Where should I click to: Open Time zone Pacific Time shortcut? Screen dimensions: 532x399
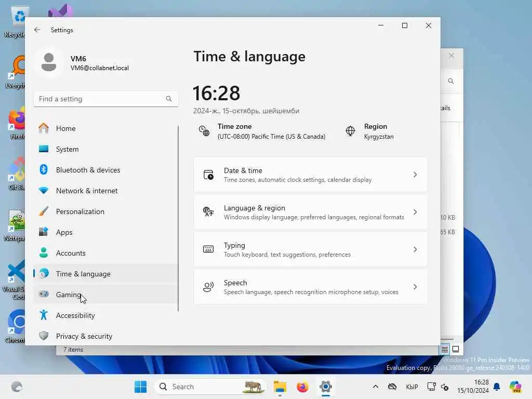[262, 131]
